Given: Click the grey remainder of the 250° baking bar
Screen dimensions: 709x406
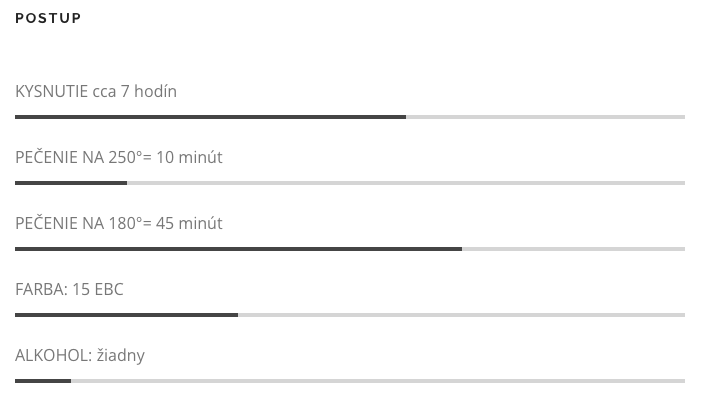Looking at the screenshot, I should (x=406, y=183).
